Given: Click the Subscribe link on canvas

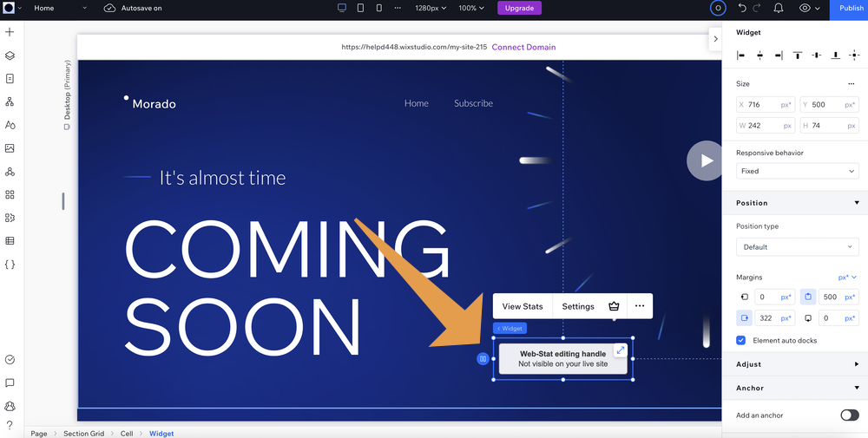Looking at the screenshot, I should click(473, 103).
